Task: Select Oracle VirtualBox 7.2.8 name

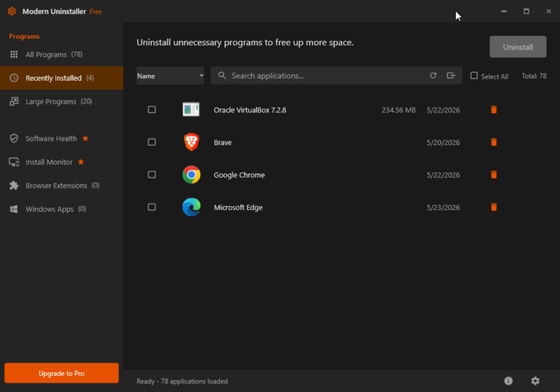Action: 250,110
